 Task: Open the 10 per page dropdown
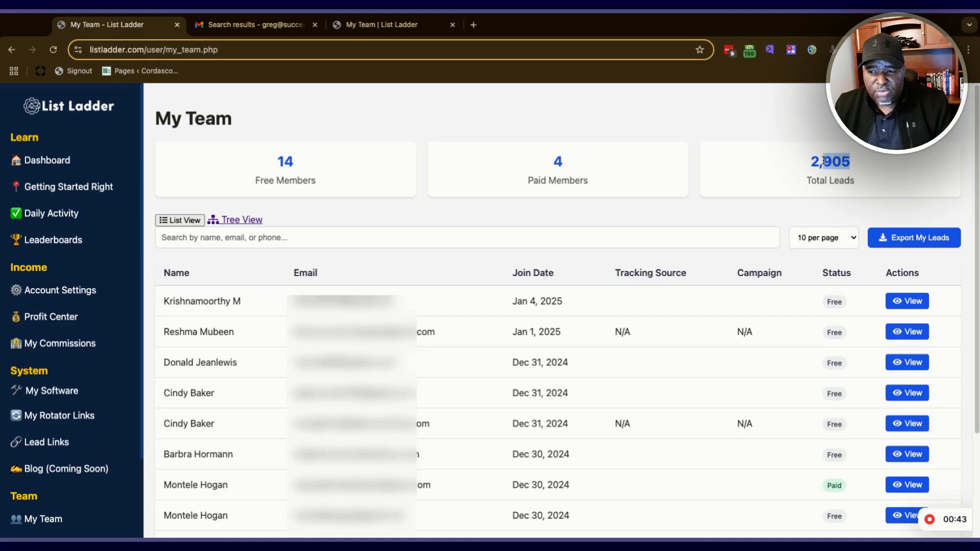tap(824, 237)
